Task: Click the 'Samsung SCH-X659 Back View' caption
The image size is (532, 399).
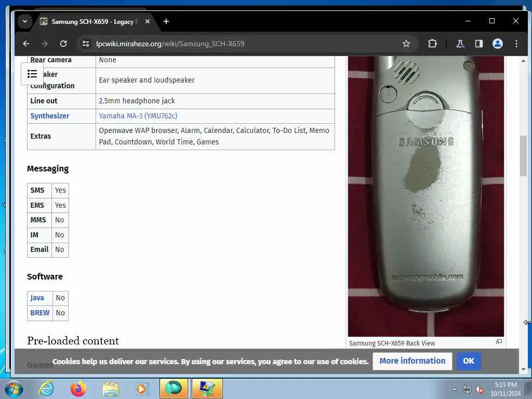Action: point(392,343)
